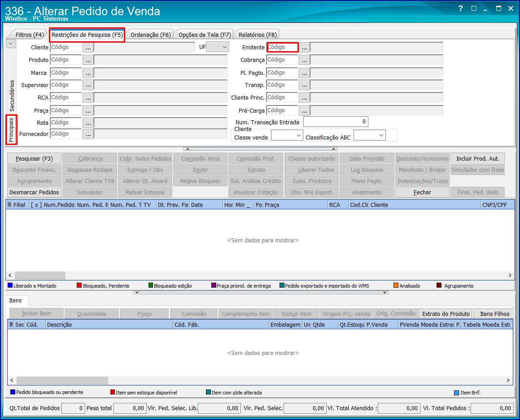Open Produto lookup ellipsis button
This screenshot has width=520, height=420.
88,60
